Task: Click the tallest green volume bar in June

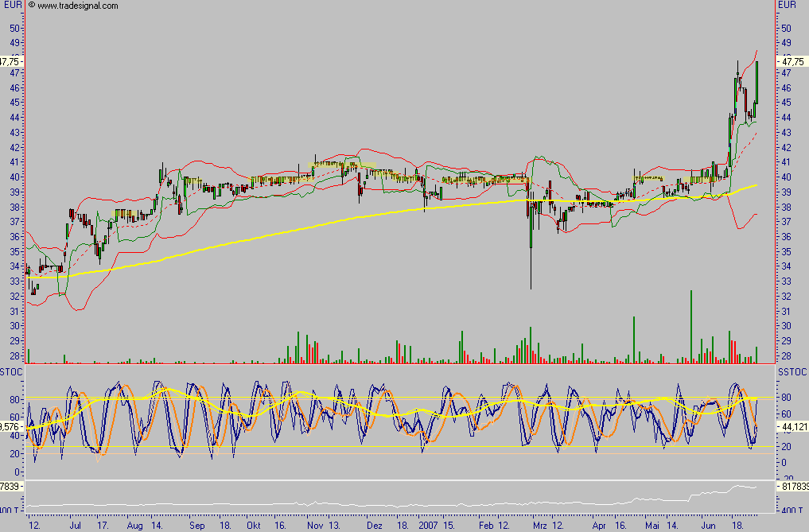Action: (690, 326)
